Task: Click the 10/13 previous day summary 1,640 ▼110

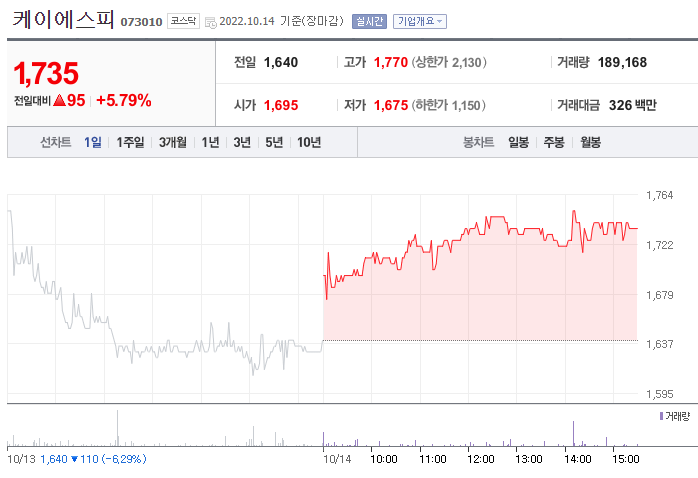Action: point(77,459)
